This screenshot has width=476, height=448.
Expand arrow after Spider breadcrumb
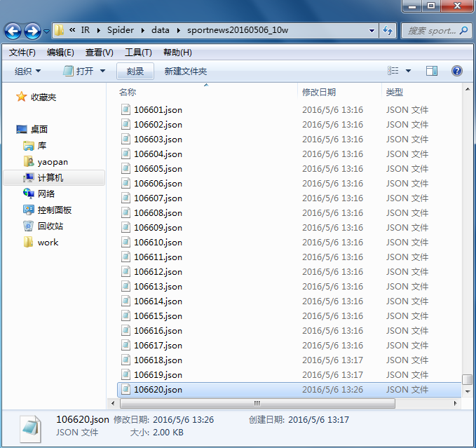[143, 30]
